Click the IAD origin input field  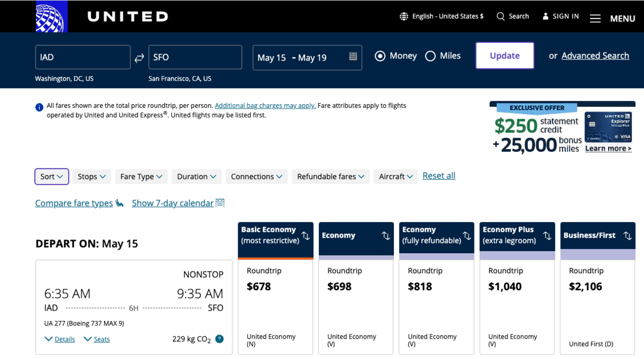click(83, 57)
